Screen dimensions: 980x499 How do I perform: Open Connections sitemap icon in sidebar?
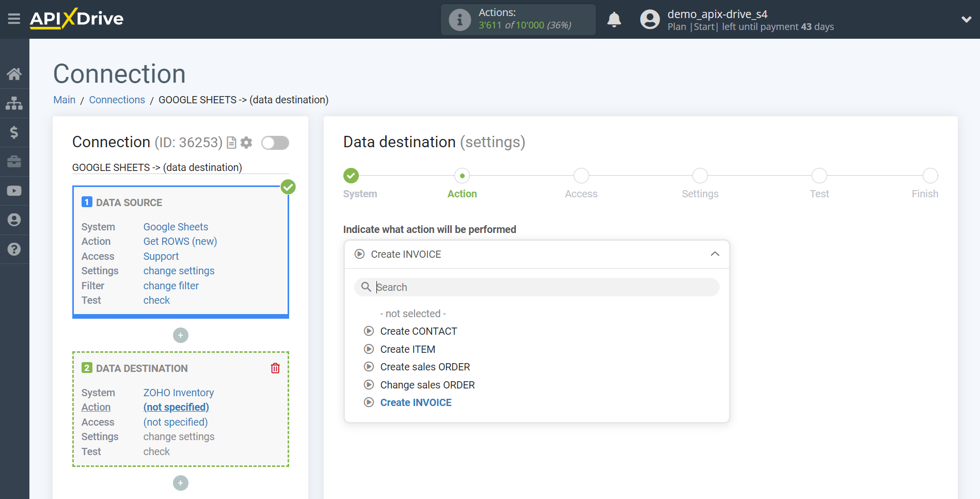(x=14, y=103)
